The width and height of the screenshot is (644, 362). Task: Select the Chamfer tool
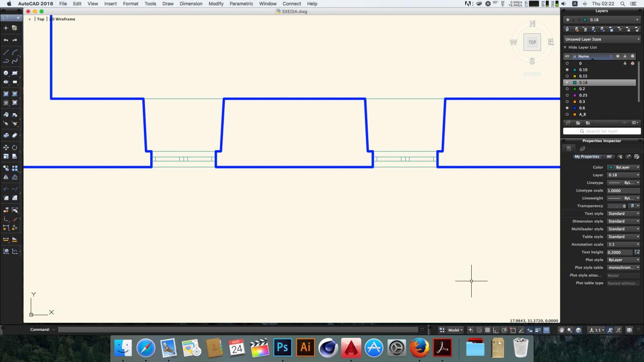(x=14, y=198)
